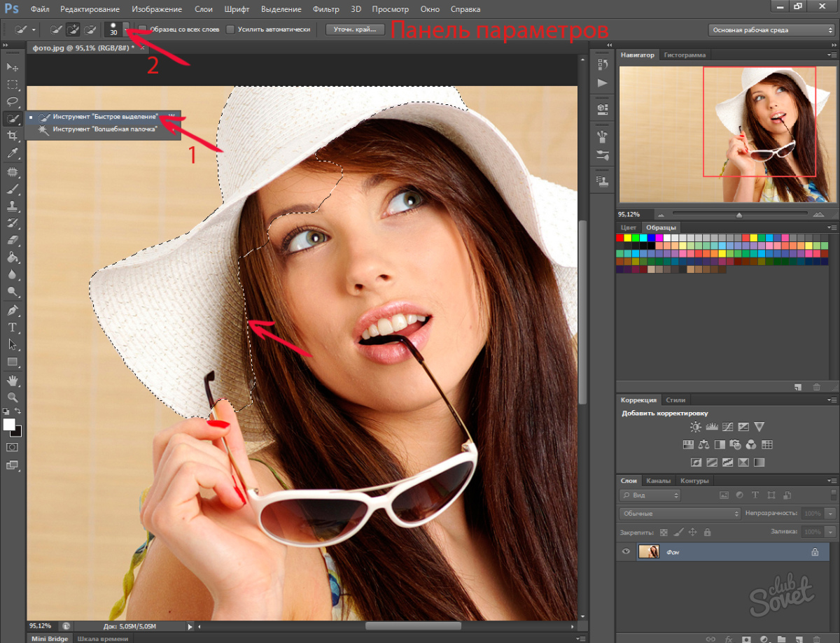Open 'Основная рабочая среда' workspace dropdown
The height and width of the screenshot is (643, 840).
tap(771, 30)
